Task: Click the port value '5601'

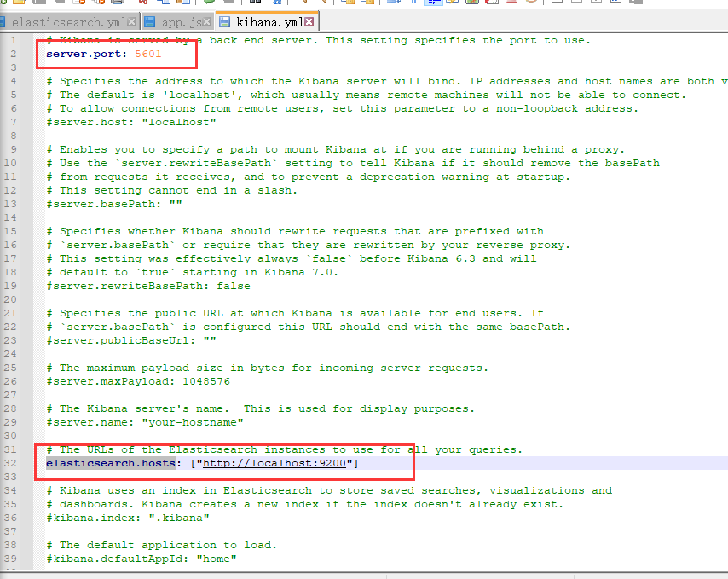Action: 148,54
